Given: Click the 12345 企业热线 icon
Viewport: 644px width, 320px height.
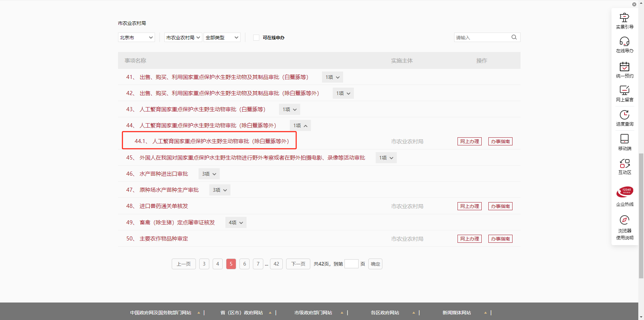Looking at the screenshot, I should coord(625,192).
